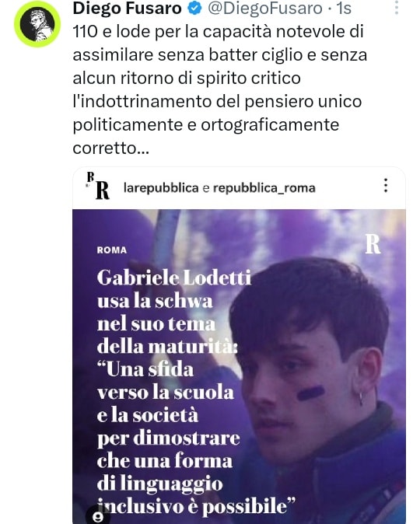Open the tweet's more options menu
Viewport: 420px width, 524px height.
point(396,7)
